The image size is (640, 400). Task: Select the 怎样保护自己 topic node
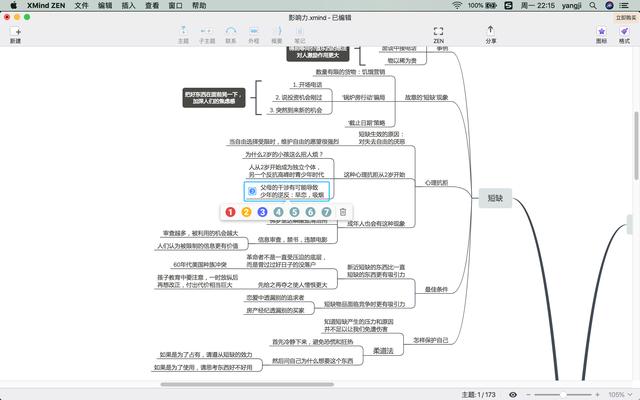(x=430, y=340)
